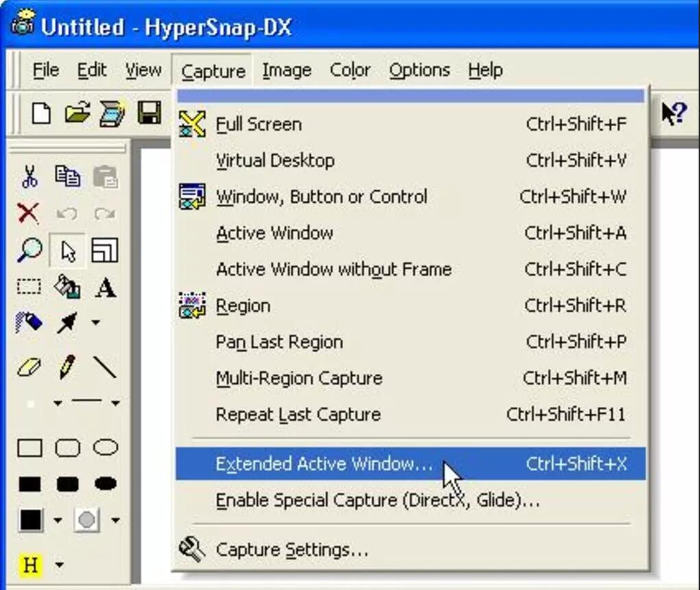Select the Pencil drawing tool
700x590 pixels.
click(67, 368)
